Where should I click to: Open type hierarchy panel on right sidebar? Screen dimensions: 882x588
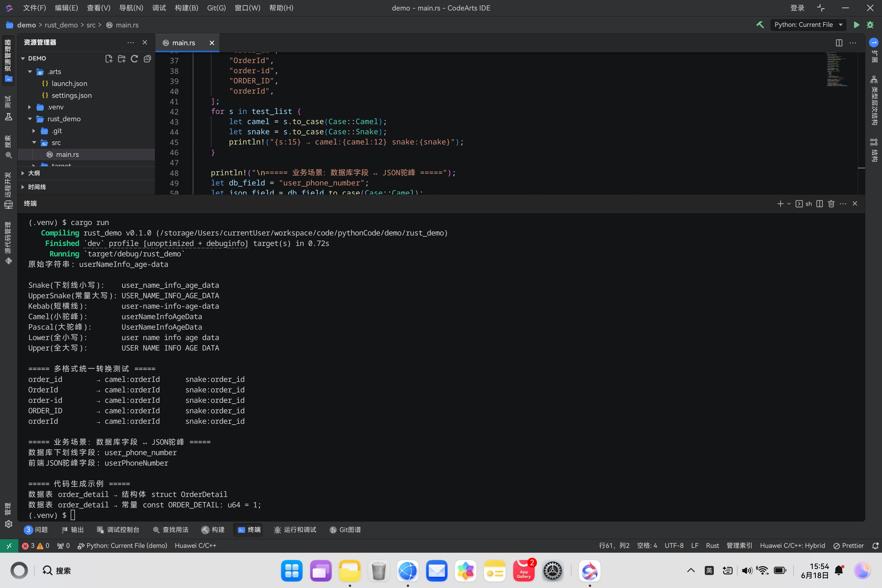pyautogui.click(x=874, y=101)
